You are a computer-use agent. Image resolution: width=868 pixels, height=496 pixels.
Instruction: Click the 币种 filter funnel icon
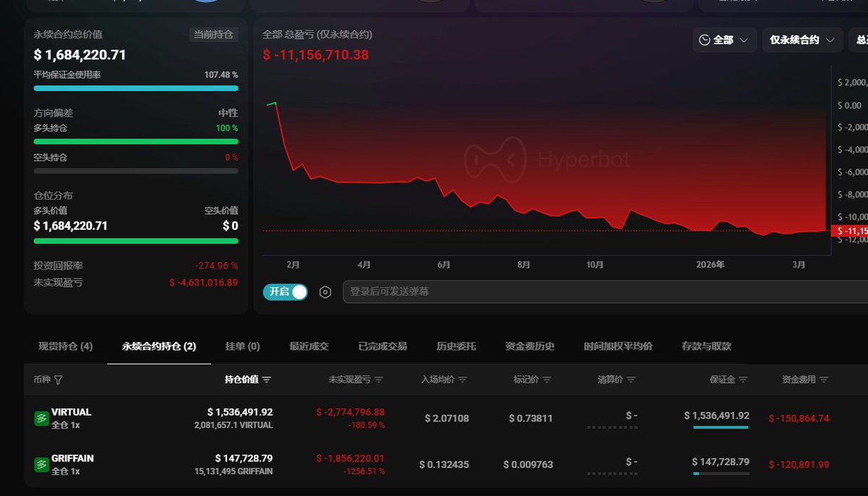pos(59,380)
